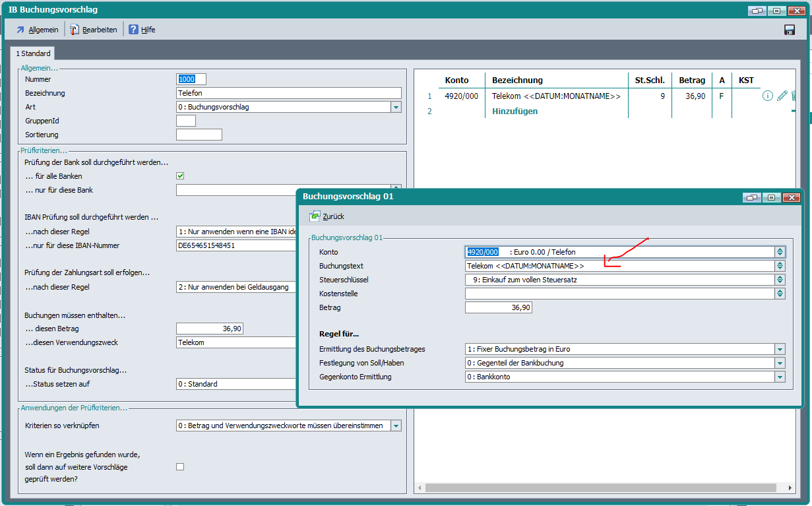The width and height of the screenshot is (812, 506).
Task: Uncheck the 'für alle Banken' checkbox
Action: (180, 176)
